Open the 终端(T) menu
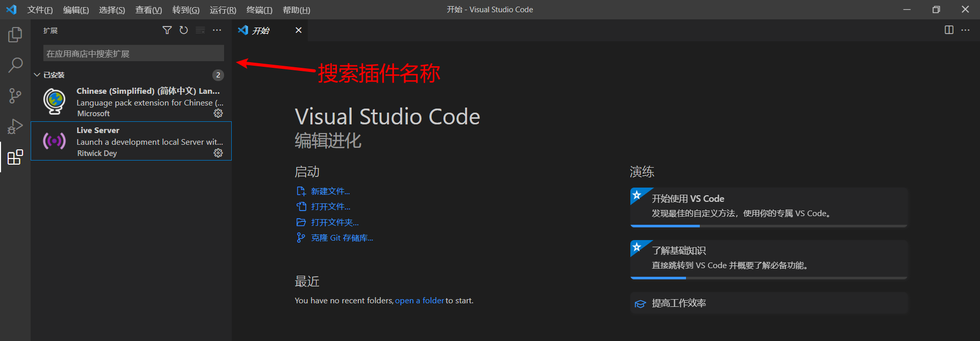 click(x=259, y=10)
